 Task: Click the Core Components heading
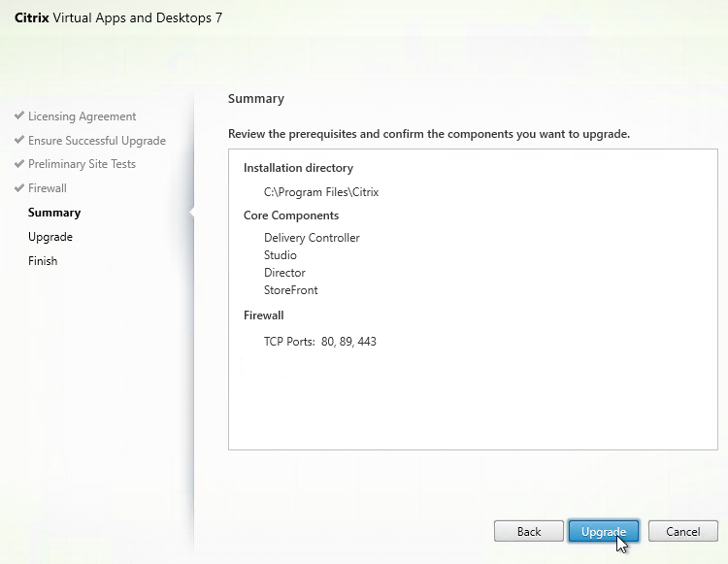291,216
